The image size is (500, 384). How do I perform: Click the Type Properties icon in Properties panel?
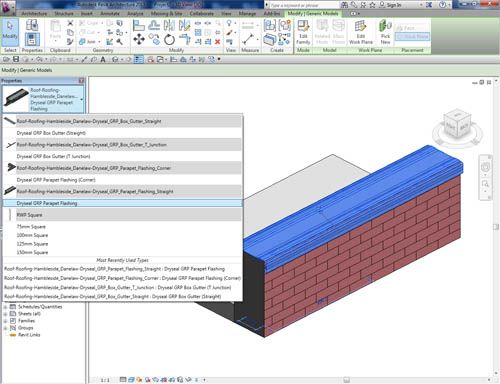pyautogui.click(x=32, y=25)
